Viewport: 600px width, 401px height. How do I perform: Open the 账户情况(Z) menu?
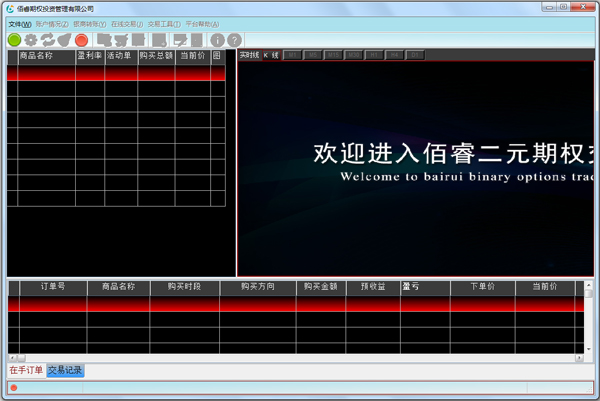click(x=52, y=24)
